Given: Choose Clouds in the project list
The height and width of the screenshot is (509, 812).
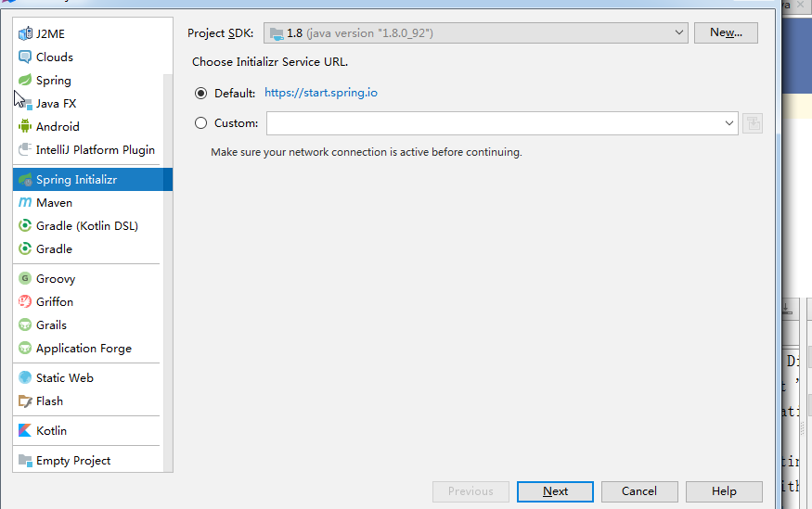Looking at the screenshot, I should pos(55,57).
